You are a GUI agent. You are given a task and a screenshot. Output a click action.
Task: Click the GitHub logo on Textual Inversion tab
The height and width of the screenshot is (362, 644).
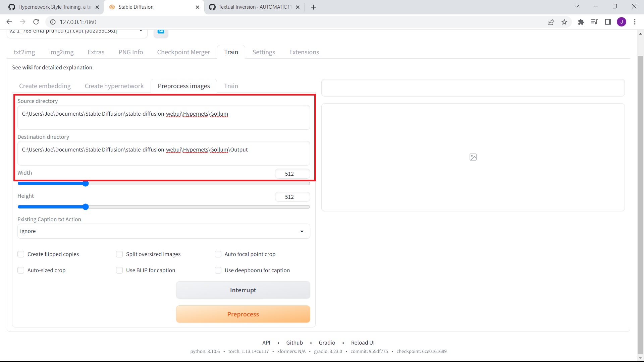pyautogui.click(x=212, y=7)
